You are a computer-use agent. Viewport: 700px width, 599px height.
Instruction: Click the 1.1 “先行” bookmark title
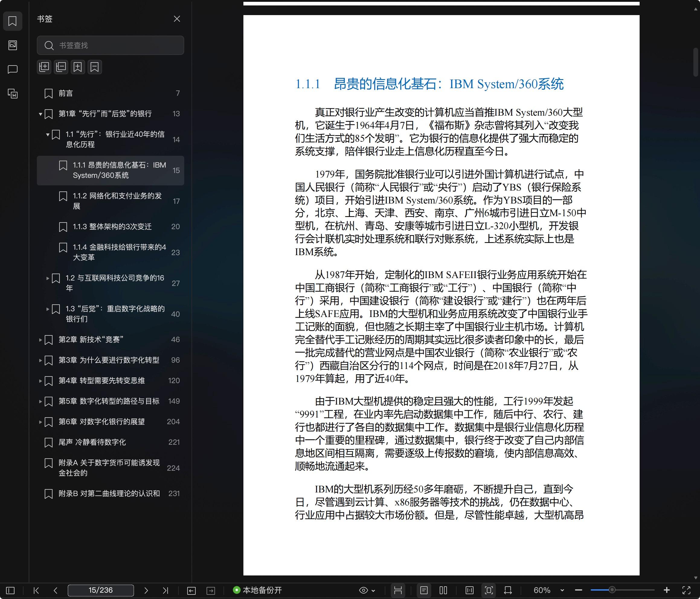tap(115, 139)
